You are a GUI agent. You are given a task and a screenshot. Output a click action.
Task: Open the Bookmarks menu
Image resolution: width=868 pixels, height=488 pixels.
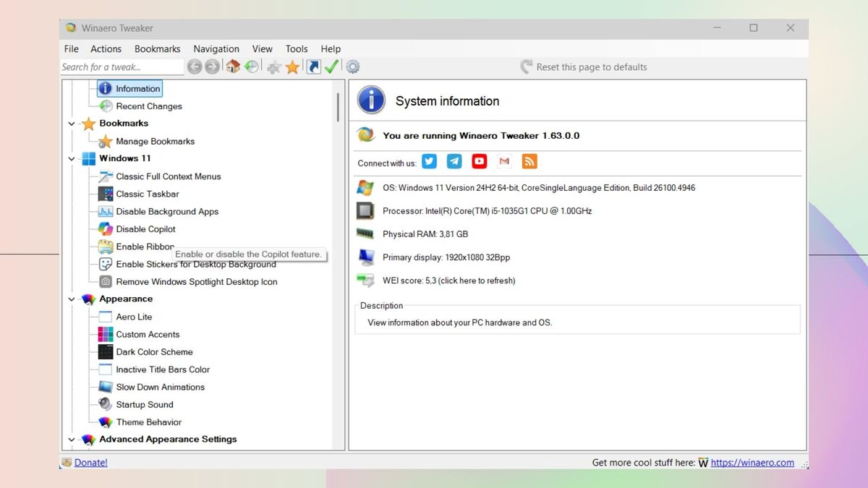click(x=157, y=48)
